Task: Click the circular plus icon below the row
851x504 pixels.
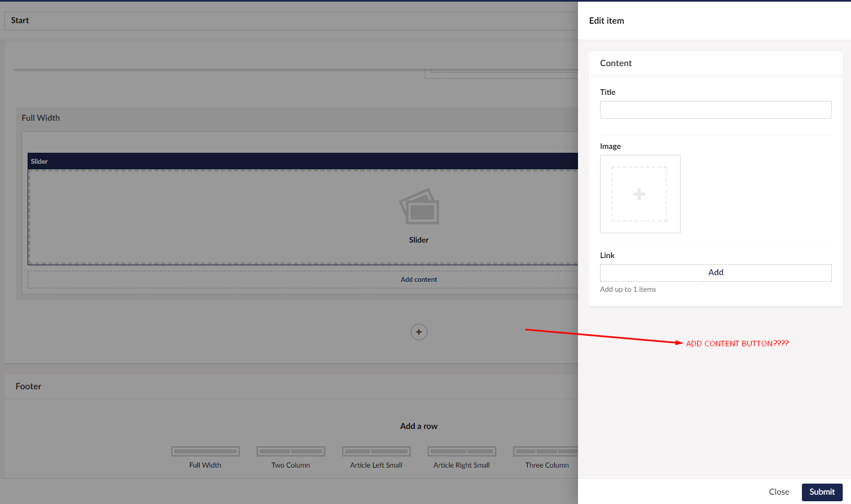Action: click(x=419, y=332)
